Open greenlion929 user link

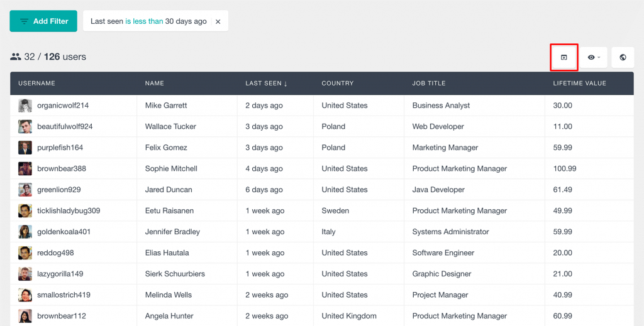(x=58, y=190)
